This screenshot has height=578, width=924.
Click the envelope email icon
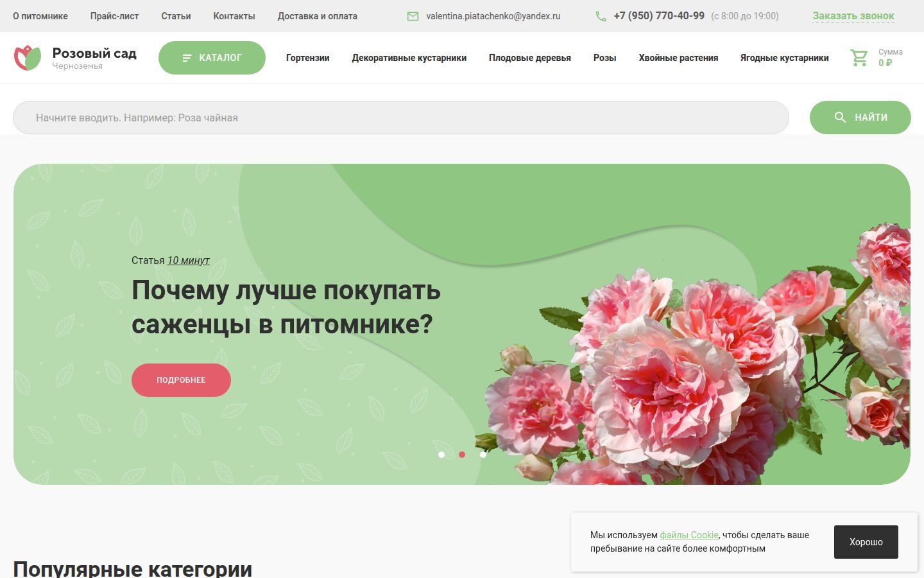(x=413, y=16)
